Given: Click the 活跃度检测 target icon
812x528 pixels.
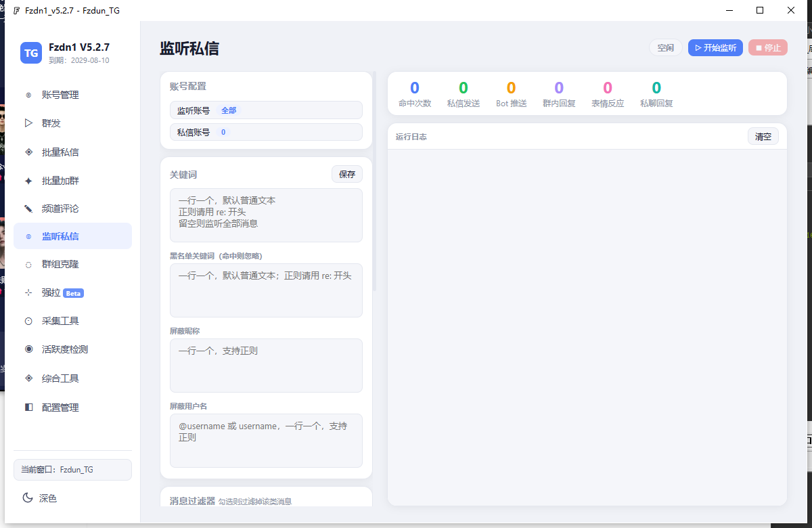Looking at the screenshot, I should pyautogui.click(x=28, y=349).
